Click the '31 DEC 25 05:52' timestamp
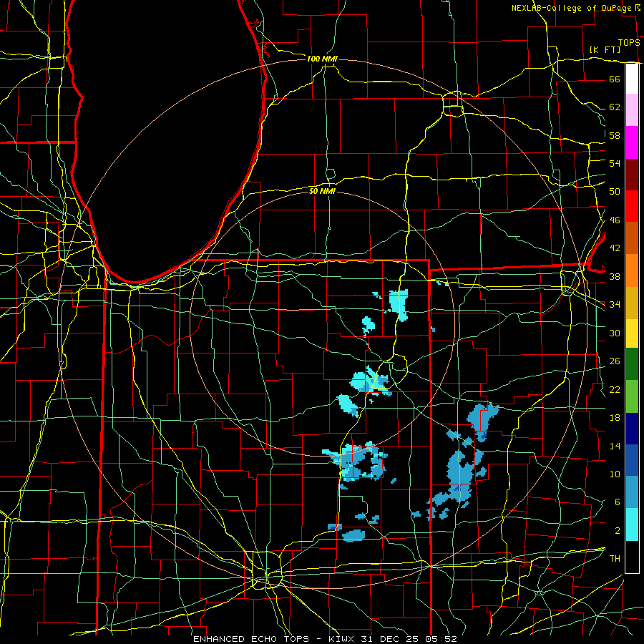Viewport: 644px width, 644px height. pyautogui.click(x=409, y=639)
